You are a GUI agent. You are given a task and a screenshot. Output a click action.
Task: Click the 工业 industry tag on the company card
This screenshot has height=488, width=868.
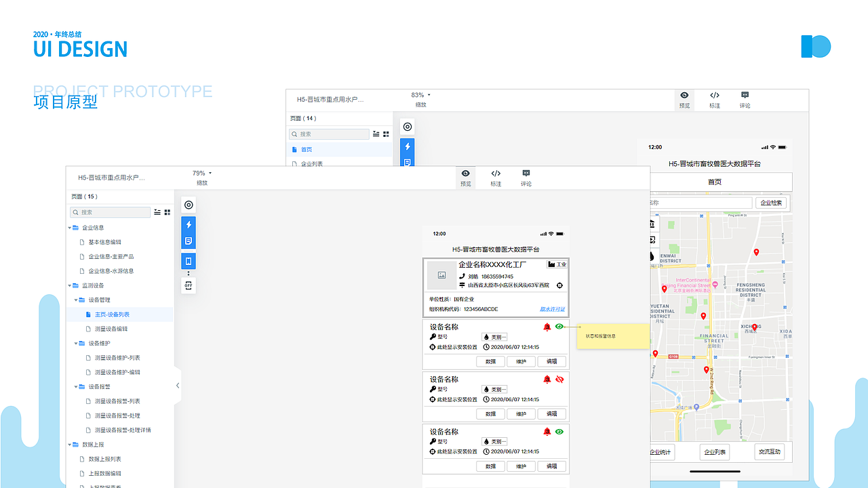pos(557,264)
